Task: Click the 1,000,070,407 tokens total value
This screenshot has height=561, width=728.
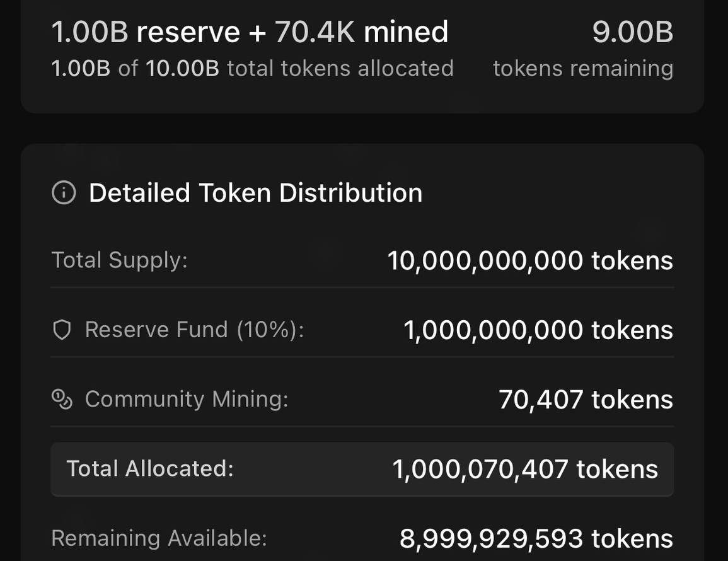Action: click(525, 469)
